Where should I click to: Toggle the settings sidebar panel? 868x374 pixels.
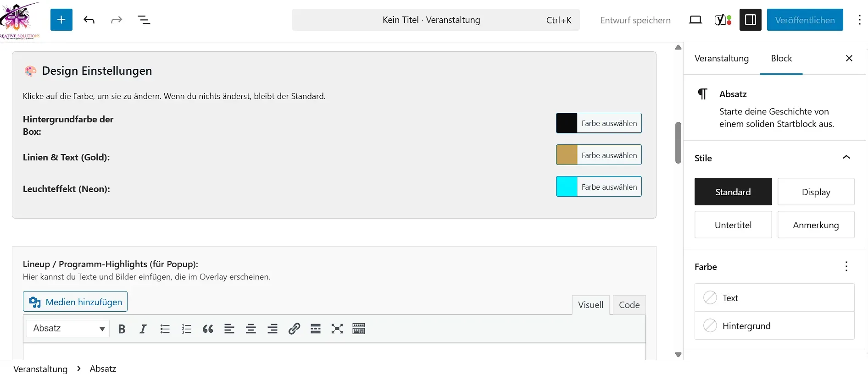(750, 20)
